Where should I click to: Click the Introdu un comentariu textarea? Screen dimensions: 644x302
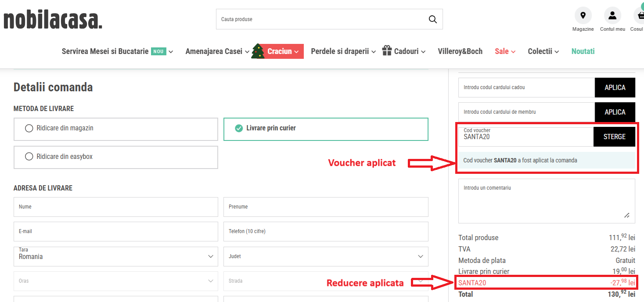547,201
